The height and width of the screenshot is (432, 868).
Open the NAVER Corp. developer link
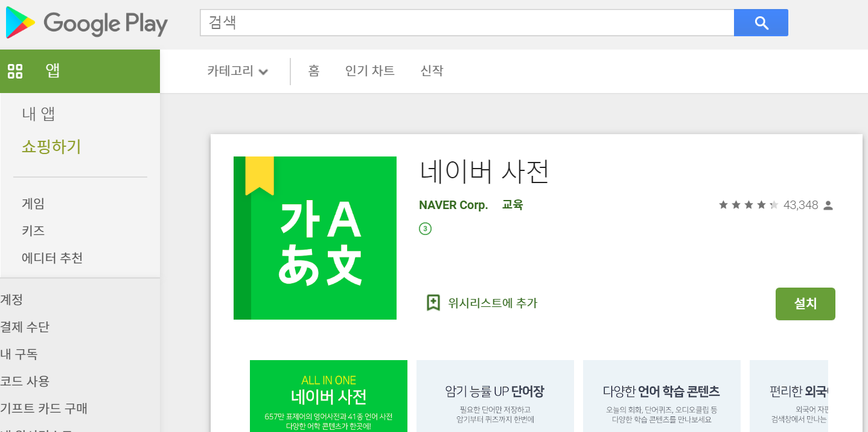tap(453, 205)
